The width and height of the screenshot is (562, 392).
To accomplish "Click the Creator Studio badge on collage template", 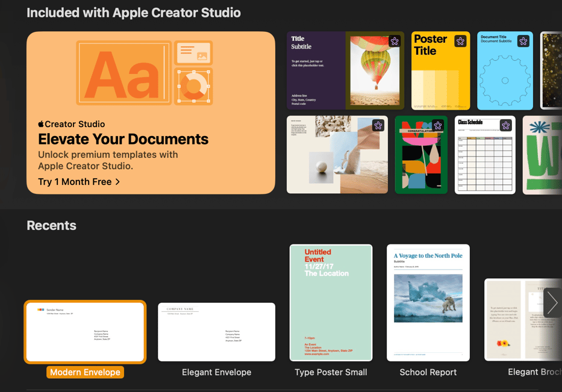I will [378, 125].
